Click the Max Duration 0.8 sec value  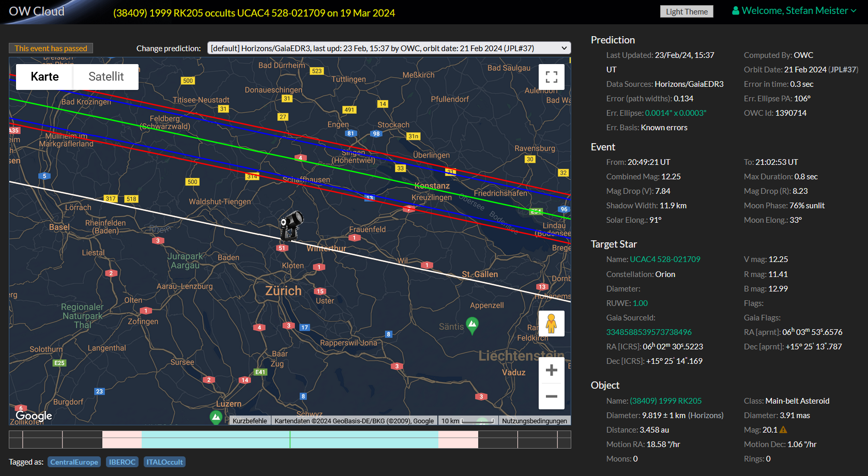[806, 177]
